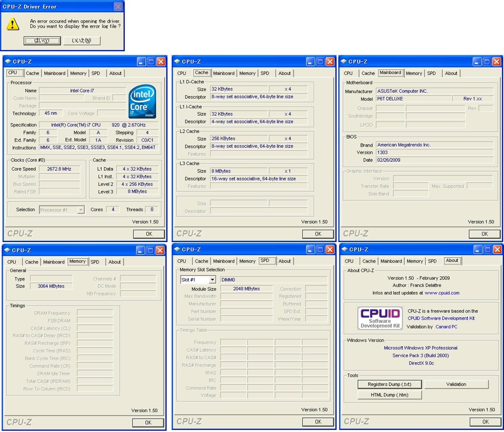Open the Processor #1 selection dropdown

click(x=81, y=210)
